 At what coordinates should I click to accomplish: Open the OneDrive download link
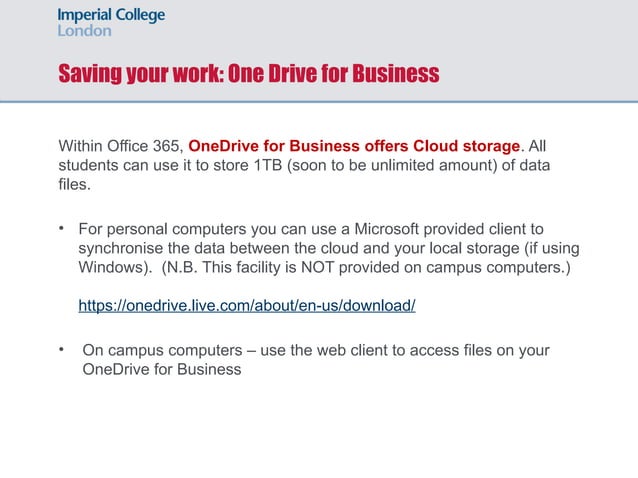(x=247, y=305)
